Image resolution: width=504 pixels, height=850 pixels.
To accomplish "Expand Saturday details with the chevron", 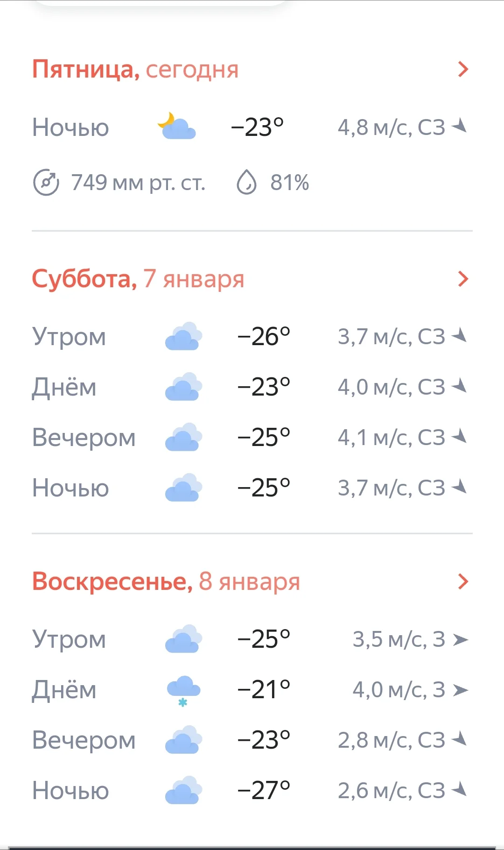I will [x=462, y=279].
